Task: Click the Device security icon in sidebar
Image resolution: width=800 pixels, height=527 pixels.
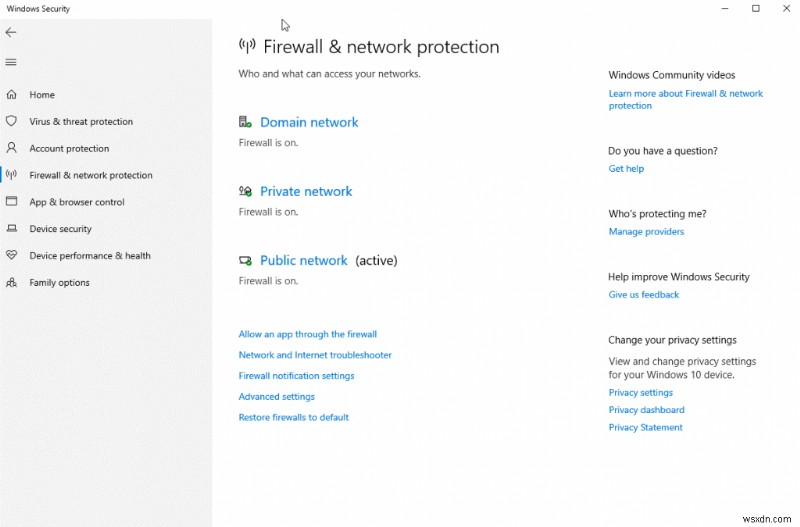Action: [x=12, y=228]
